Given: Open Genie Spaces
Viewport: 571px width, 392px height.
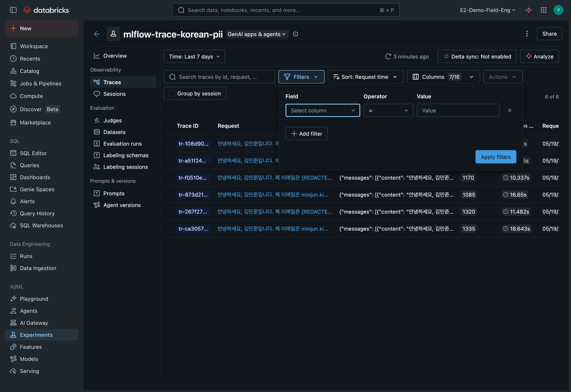Looking at the screenshot, I should (41, 189).
